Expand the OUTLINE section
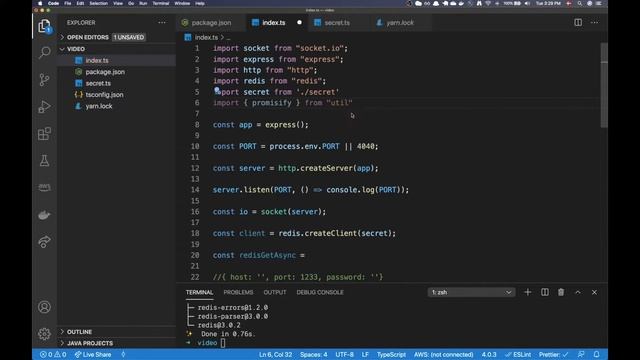Viewport: 640px width, 360px height. tap(79, 332)
